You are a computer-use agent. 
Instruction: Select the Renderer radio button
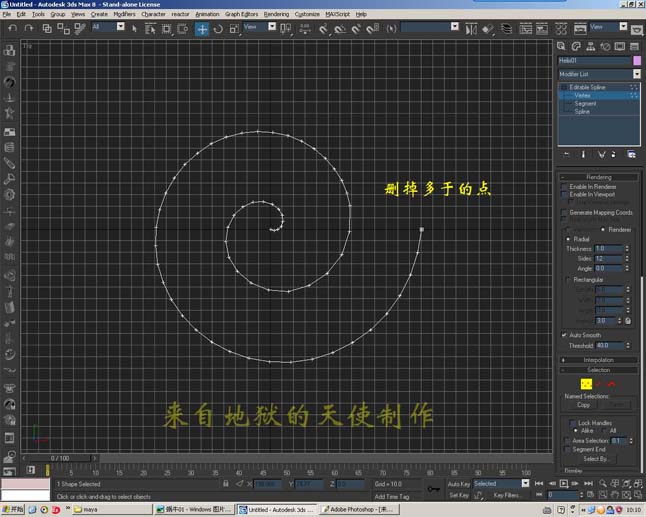[x=603, y=229]
